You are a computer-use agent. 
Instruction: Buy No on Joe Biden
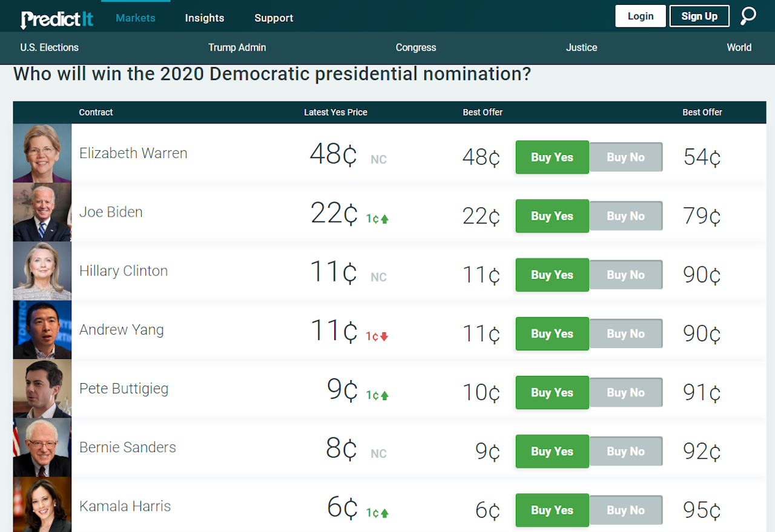(x=625, y=216)
